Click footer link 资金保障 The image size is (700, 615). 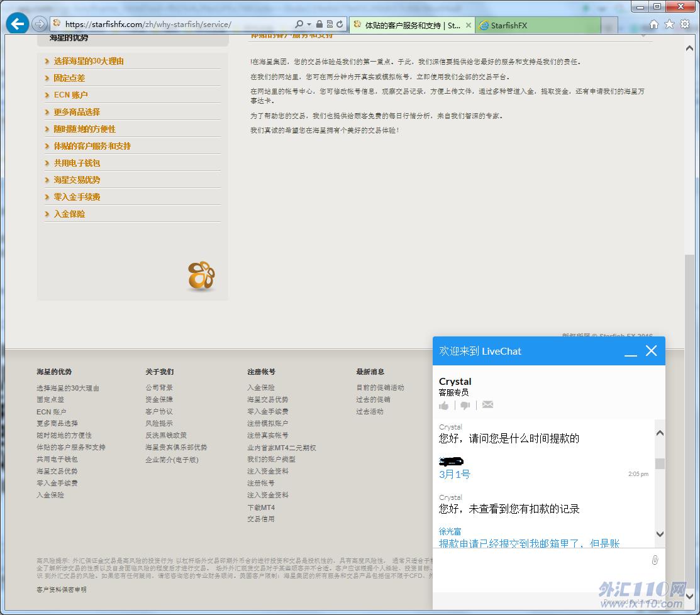click(x=159, y=399)
